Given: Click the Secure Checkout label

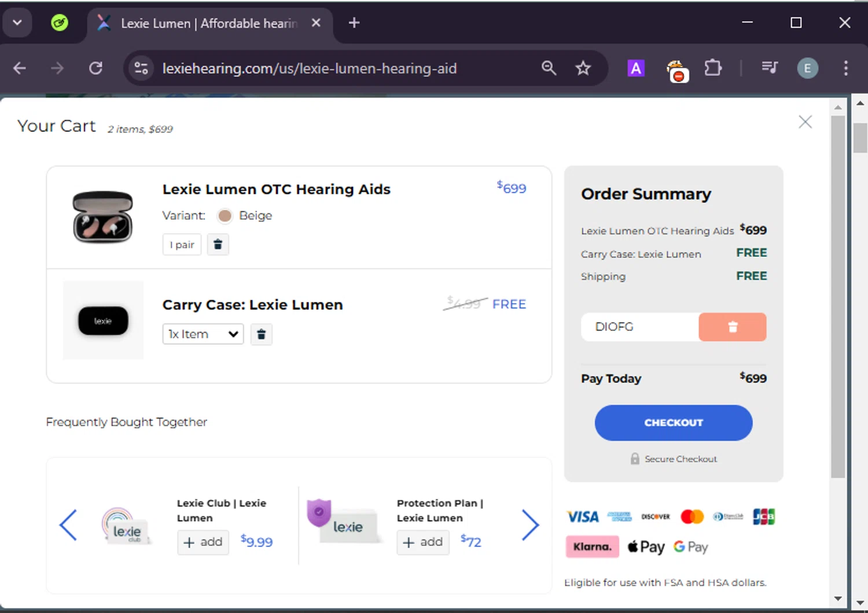Looking at the screenshot, I should pyautogui.click(x=681, y=459).
